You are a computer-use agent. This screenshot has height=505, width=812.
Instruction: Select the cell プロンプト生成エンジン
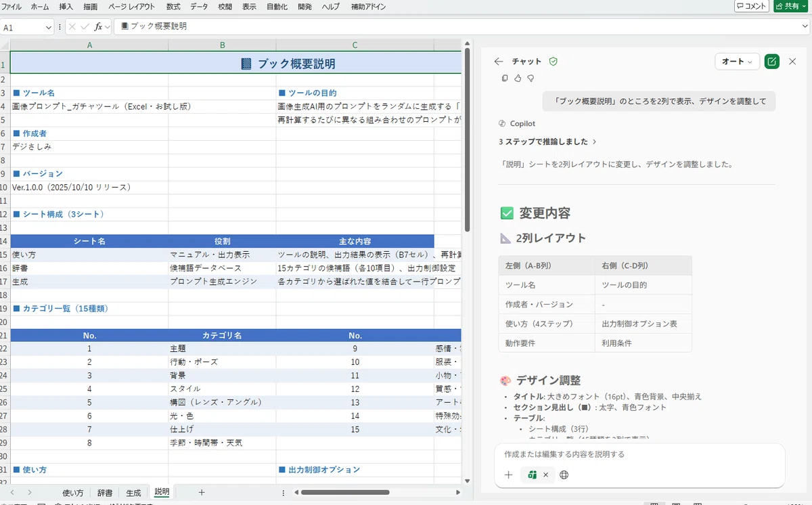point(222,281)
